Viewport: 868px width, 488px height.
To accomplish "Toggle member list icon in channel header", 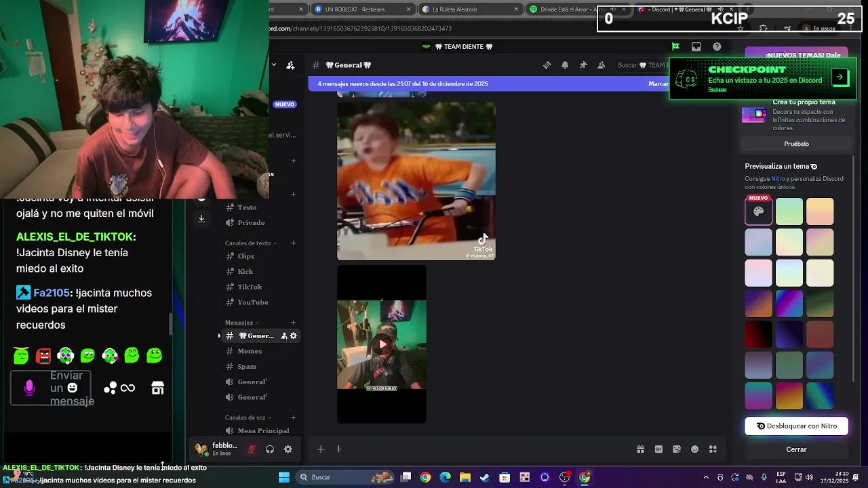I will [601, 65].
